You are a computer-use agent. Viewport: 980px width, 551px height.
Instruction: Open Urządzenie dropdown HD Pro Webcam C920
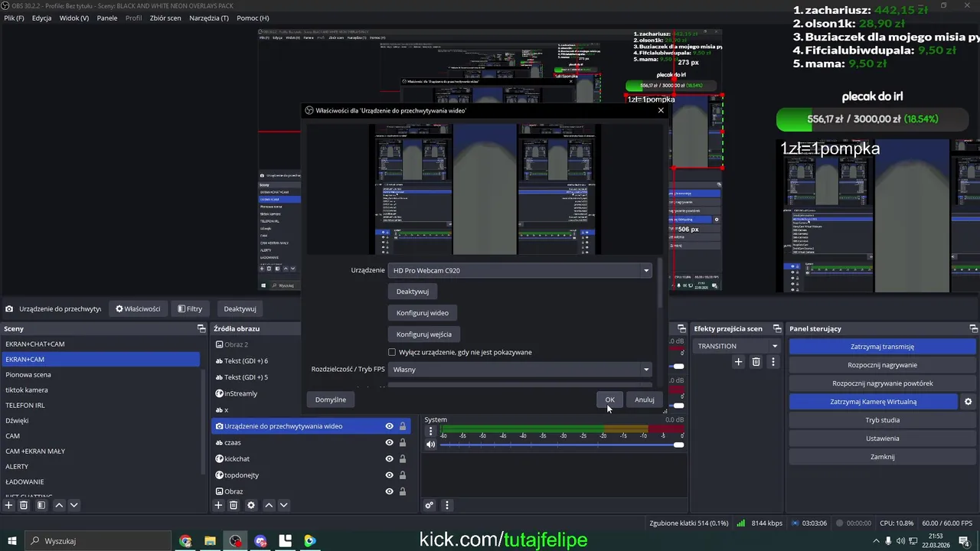coord(520,270)
